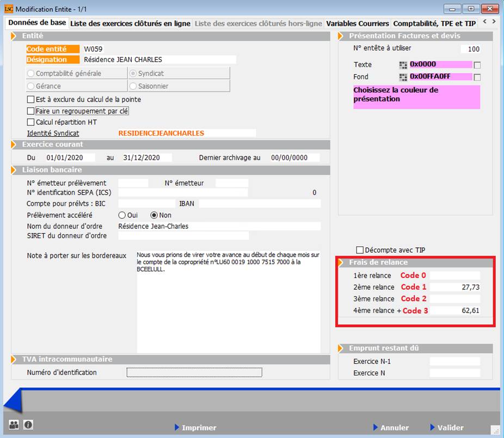504x438 pixels.
Task: Click the 1ère relance Code 0 field
Action: (x=455, y=276)
